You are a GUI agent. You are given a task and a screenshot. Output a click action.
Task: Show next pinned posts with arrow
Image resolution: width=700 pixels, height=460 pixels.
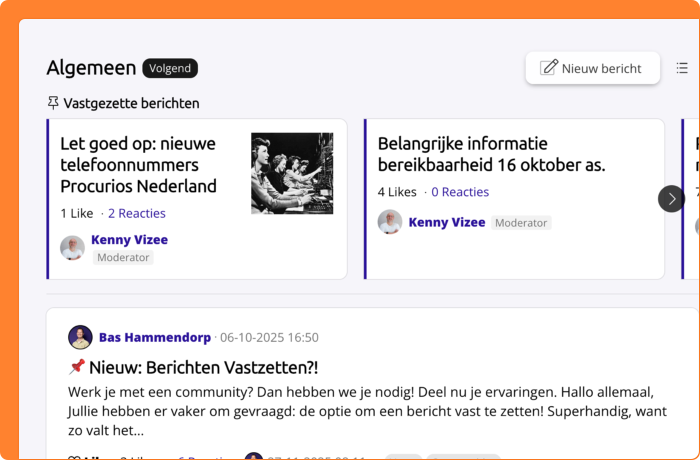[x=671, y=199]
